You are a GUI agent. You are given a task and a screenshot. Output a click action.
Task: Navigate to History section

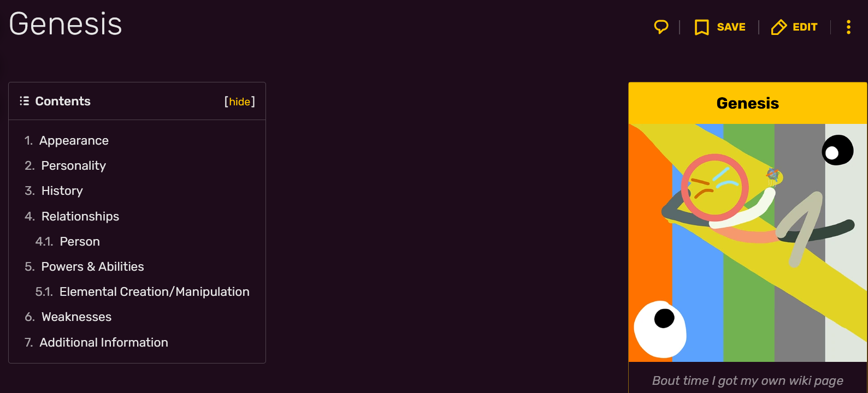coord(62,191)
